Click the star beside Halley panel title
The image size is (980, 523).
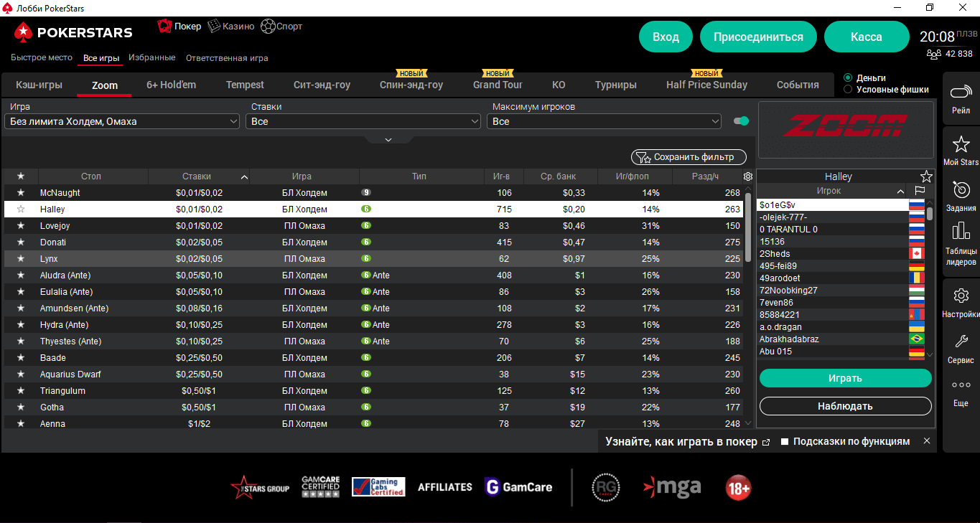926,176
